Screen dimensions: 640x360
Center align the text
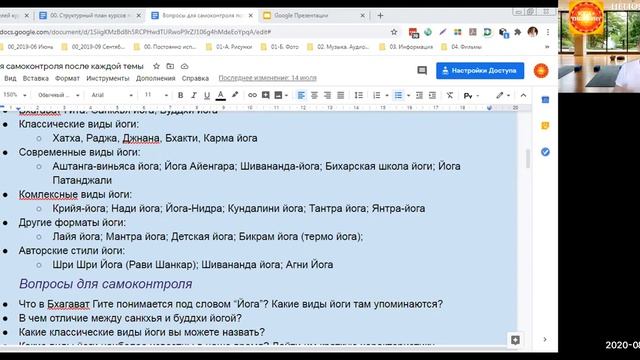click(314, 95)
